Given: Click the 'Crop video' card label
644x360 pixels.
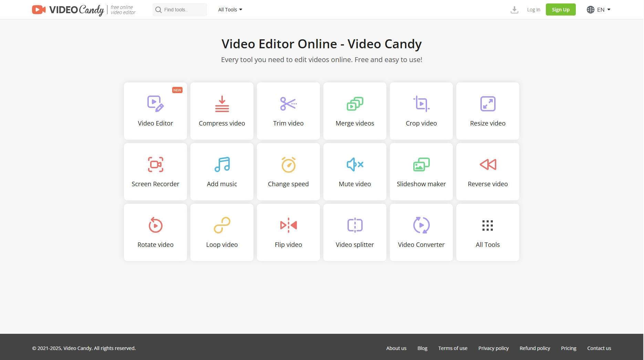Looking at the screenshot, I should point(421,123).
